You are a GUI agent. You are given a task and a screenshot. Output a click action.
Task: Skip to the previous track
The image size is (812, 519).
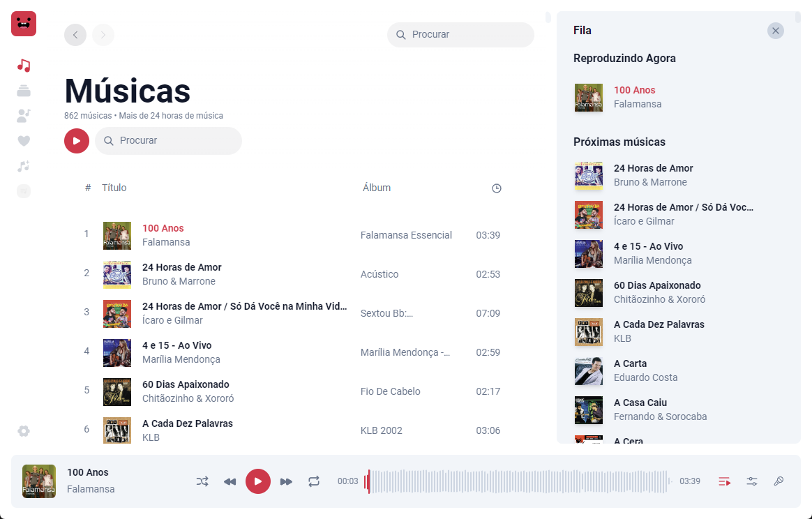(230, 482)
